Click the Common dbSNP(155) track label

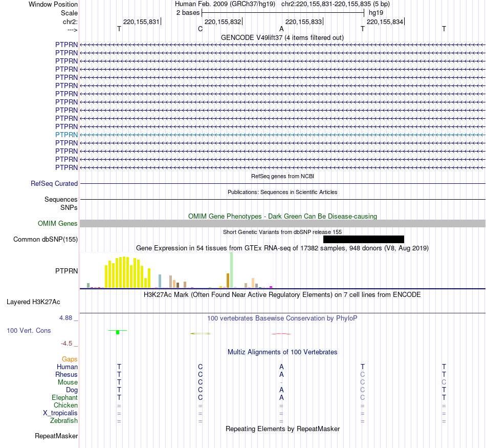point(45,239)
